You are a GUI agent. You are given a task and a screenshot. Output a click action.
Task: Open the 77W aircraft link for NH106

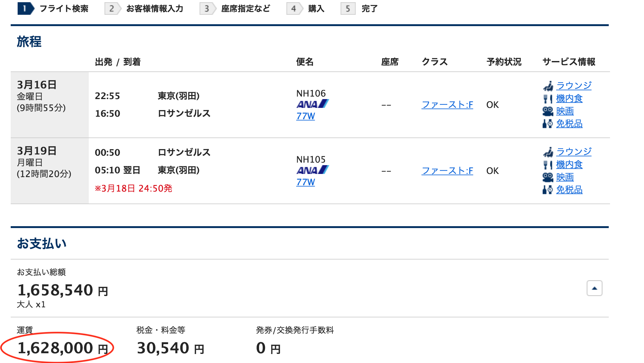coord(306,116)
